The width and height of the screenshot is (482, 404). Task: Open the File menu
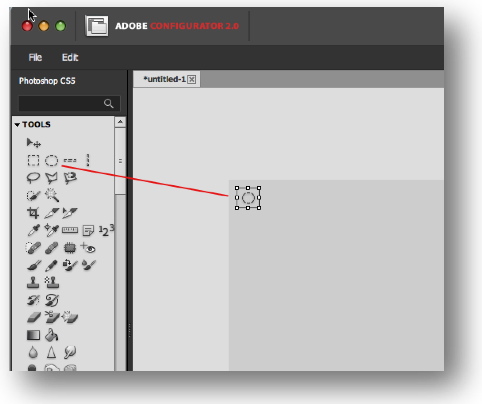(35, 58)
